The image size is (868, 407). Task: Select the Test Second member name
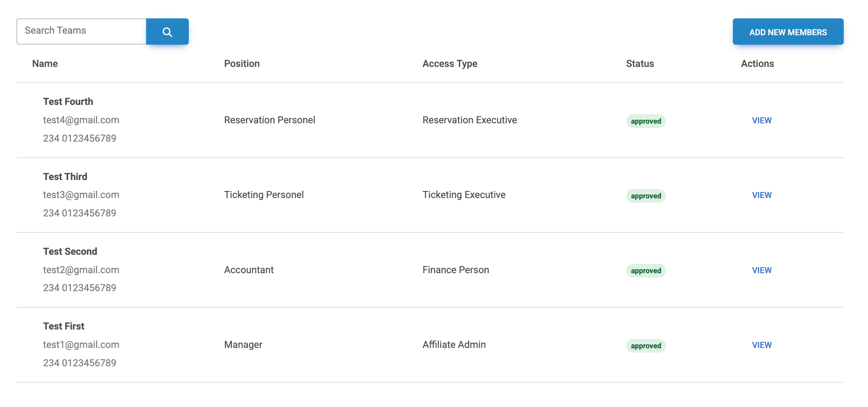tap(70, 252)
